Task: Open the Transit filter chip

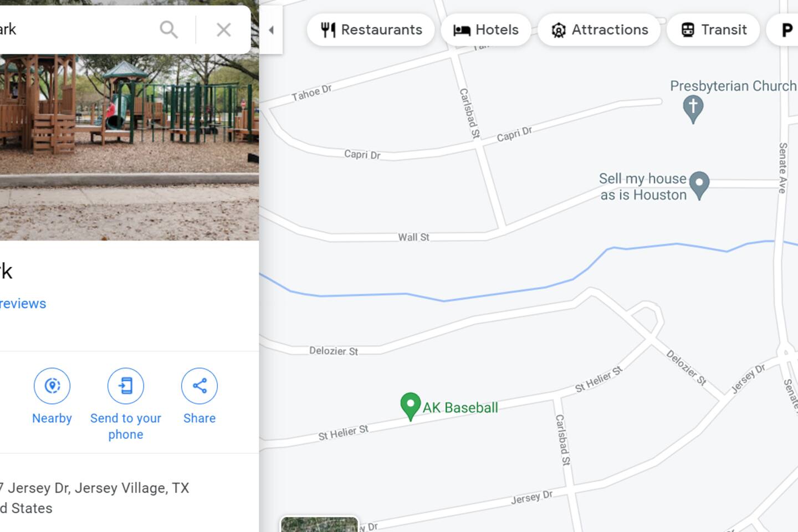Action: tap(713, 30)
